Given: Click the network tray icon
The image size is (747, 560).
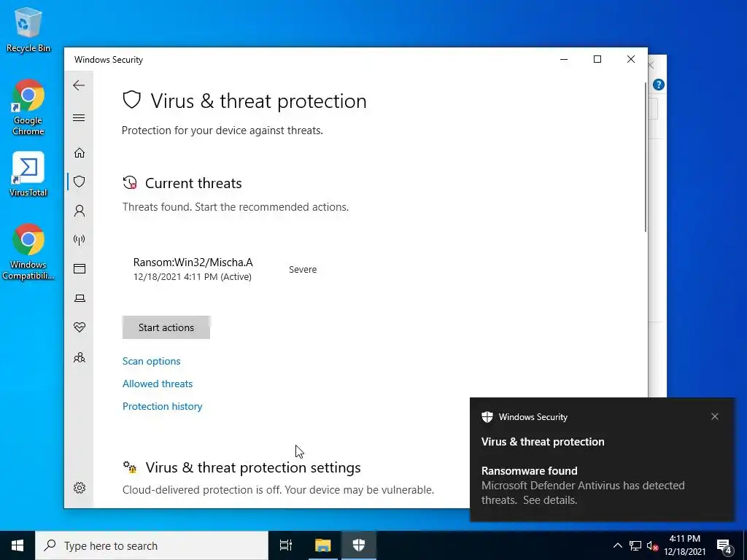Looking at the screenshot, I should pyautogui.click(x=635, y=545).
